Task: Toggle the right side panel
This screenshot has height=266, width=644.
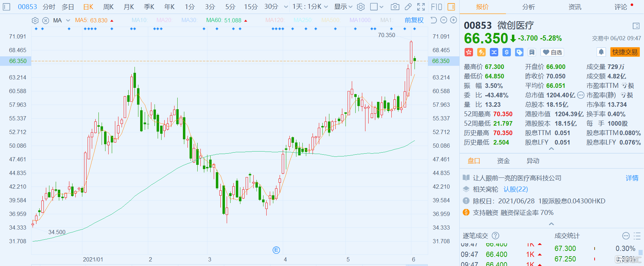Action: [451, 7]
